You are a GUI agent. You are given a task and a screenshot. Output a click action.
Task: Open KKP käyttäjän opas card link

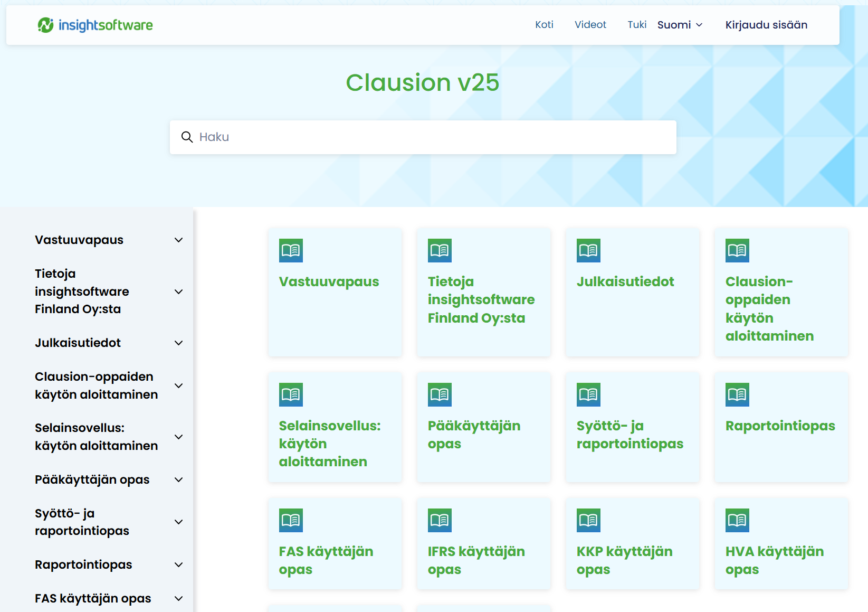coord(624,560)
